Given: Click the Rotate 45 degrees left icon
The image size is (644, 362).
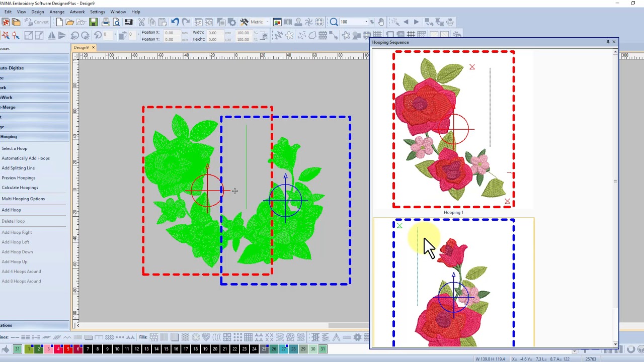Looking at the screenshot, I should (x=74, y=35).
